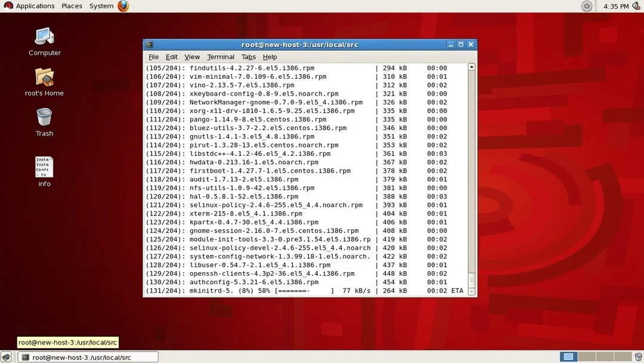
Task: Click the terminal title root@new-host-3:/usr/local/src
Action: (x=300, y=44)
